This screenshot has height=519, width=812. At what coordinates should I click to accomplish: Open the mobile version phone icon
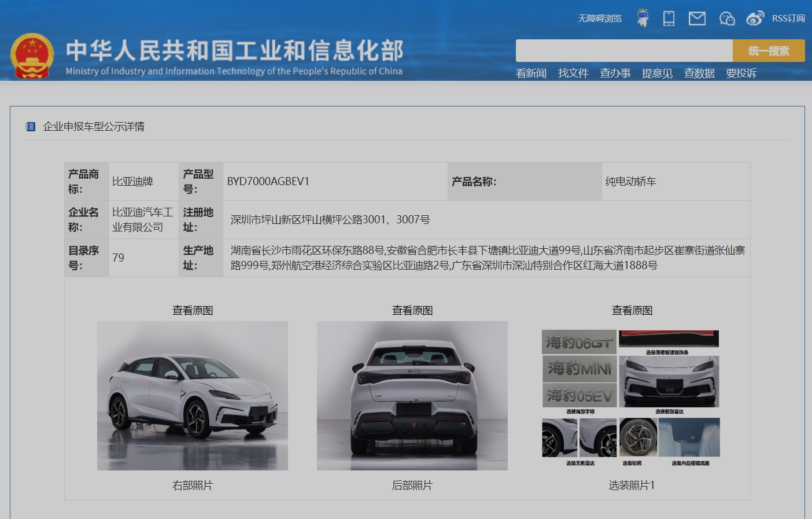coord(669,19)
